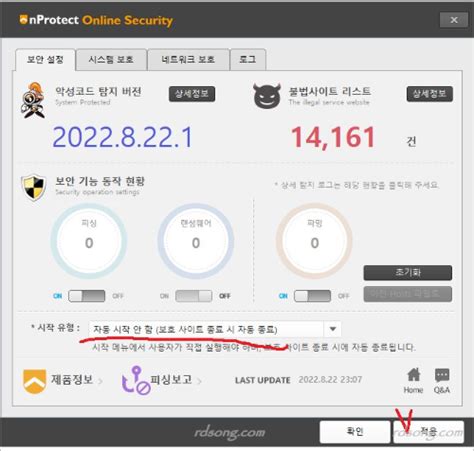Click the detective mascot malware detection icon
The height and width of the screenshot is (451, 474).
point(32,100)
